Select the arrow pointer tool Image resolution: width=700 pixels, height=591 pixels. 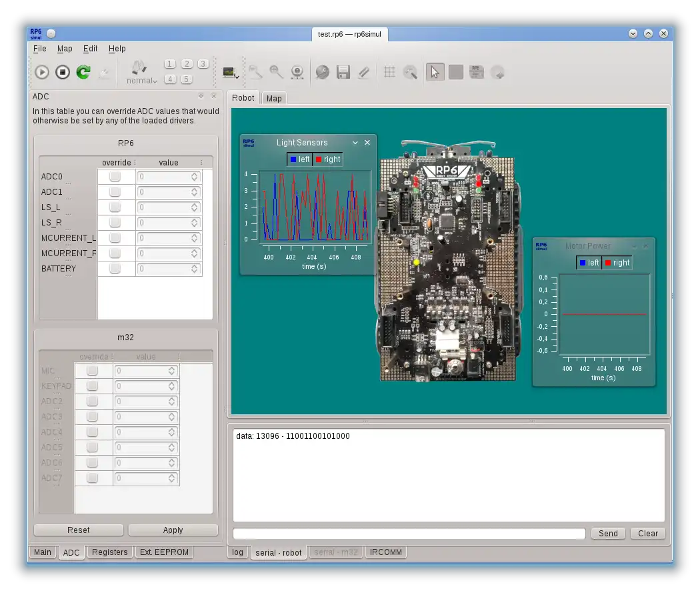(435, 72)
